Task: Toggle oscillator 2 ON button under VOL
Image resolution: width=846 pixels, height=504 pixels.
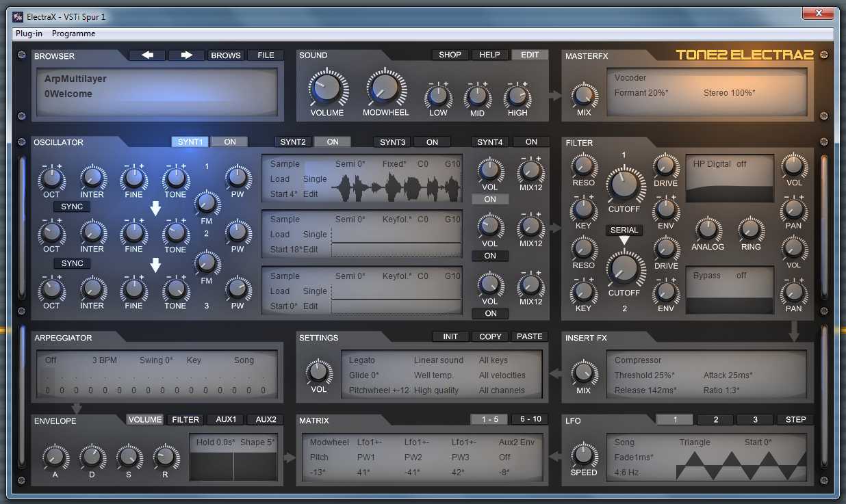Action: (490, 256)
